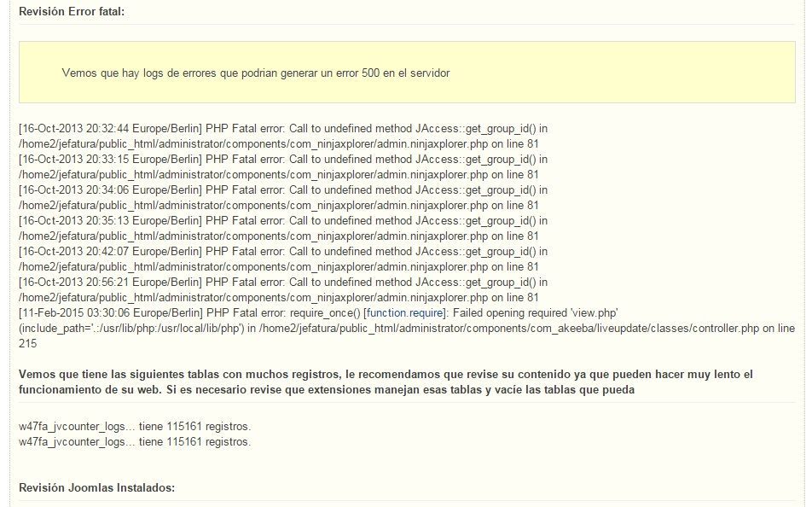
Task: Select the yellow error 500 notice box
Action: pos(407,72)
